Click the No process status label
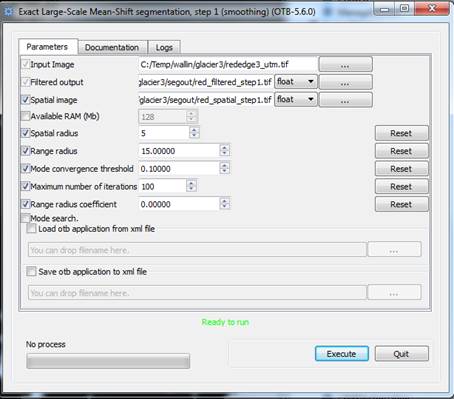This screenshot has width=454, height=399. click(46, 344)
